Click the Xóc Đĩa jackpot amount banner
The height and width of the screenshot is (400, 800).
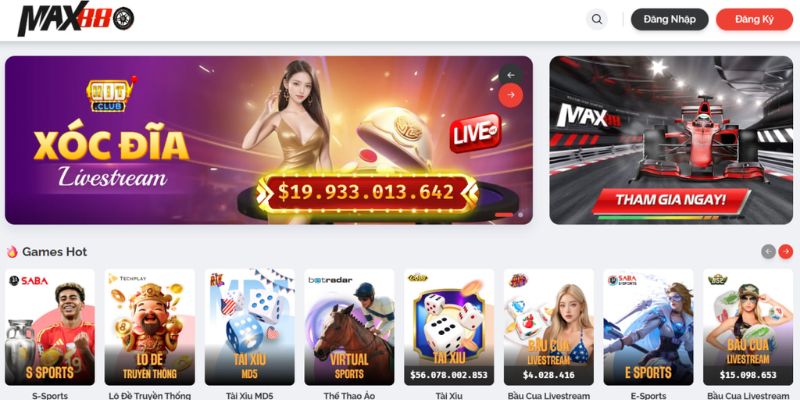click(x=367, y=192)
